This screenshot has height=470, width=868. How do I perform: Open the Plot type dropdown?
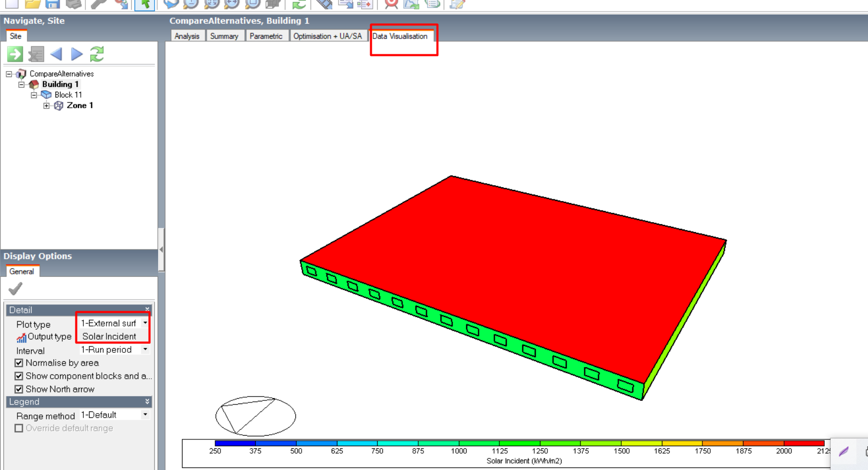(x=114, y=323)
